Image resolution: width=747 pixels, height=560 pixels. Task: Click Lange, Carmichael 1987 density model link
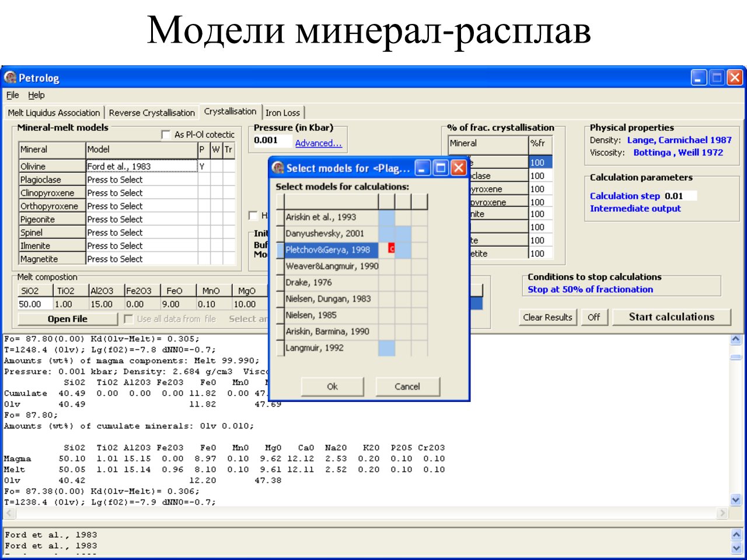[679, 140]
